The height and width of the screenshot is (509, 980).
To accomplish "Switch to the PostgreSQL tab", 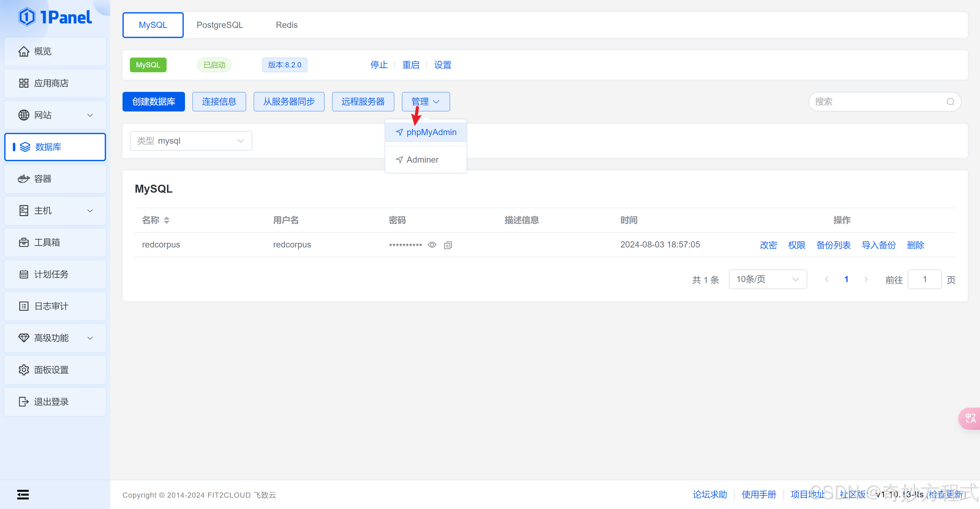I will [220, 25].
